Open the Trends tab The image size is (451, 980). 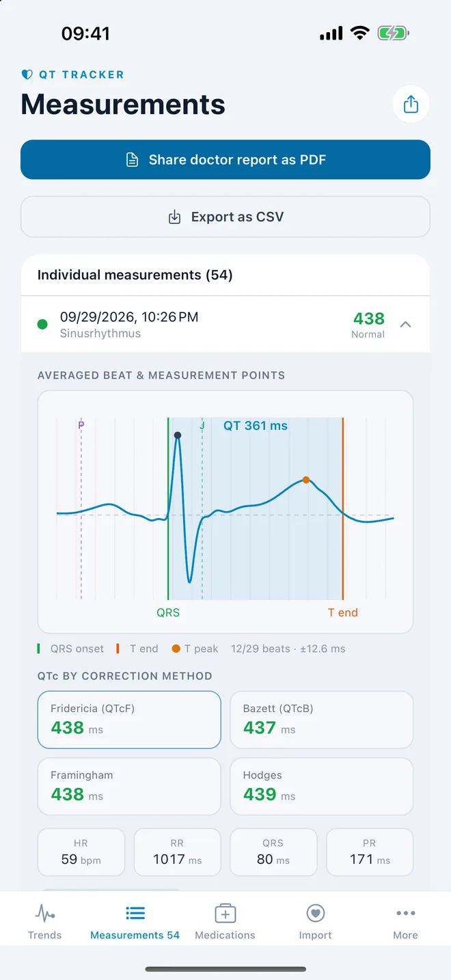pos(45,921)
